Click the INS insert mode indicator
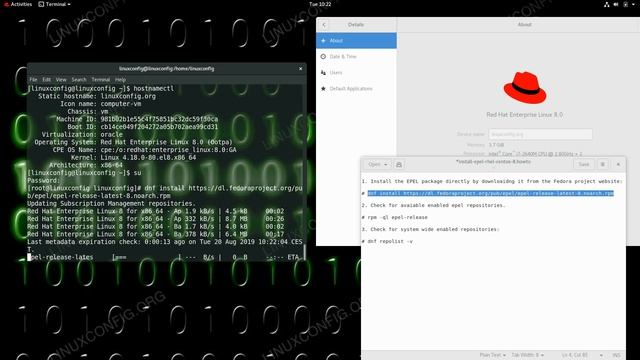The height and width of the screenshot is (360, 640). (616, 355)
